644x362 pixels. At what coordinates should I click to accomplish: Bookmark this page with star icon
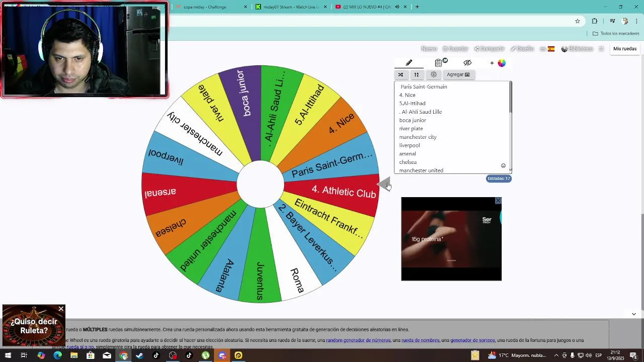578,21
